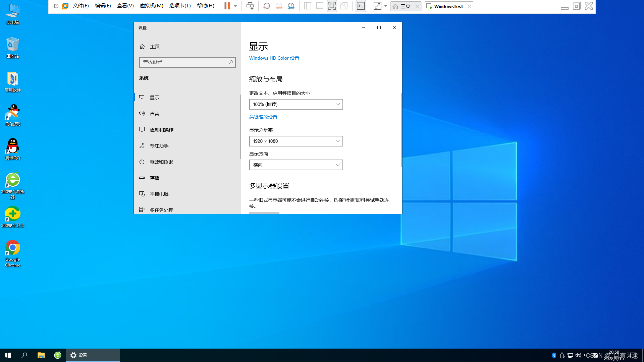Click the settings content vertical scrollbar
The width and height of the screenshot is (644, 362).
[x=401, y=130]
